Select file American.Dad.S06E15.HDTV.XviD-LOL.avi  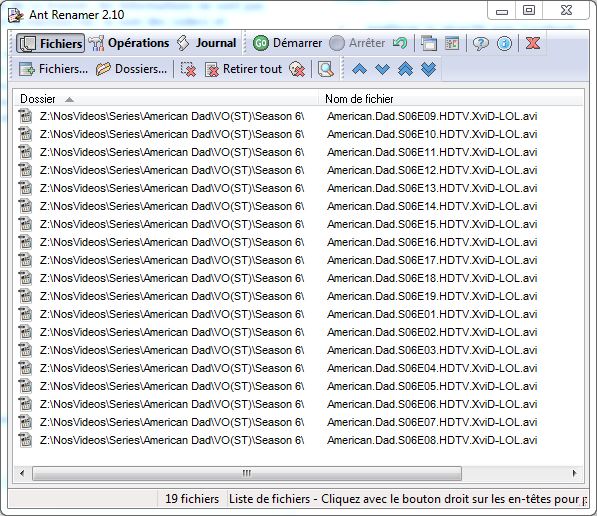432,224
